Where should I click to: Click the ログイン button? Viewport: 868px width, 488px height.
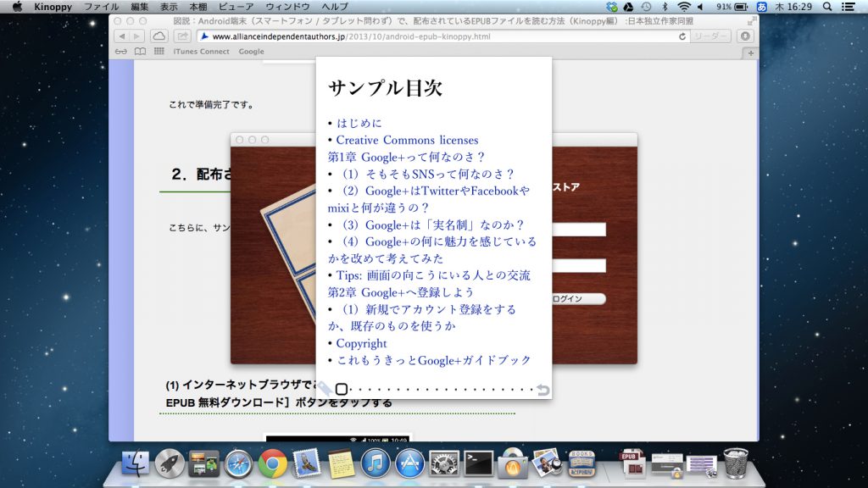[x=578, y=299]
